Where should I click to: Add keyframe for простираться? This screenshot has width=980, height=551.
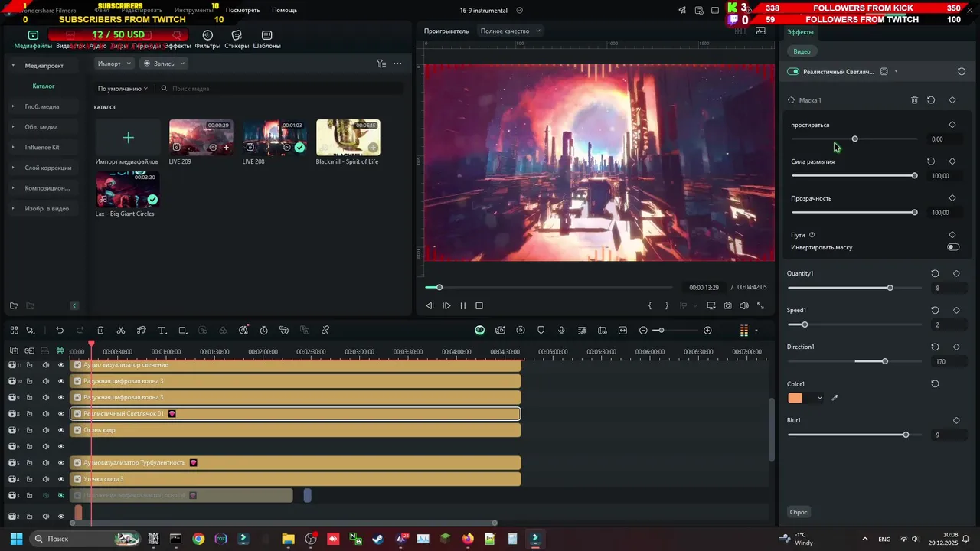tap(952, 125)
